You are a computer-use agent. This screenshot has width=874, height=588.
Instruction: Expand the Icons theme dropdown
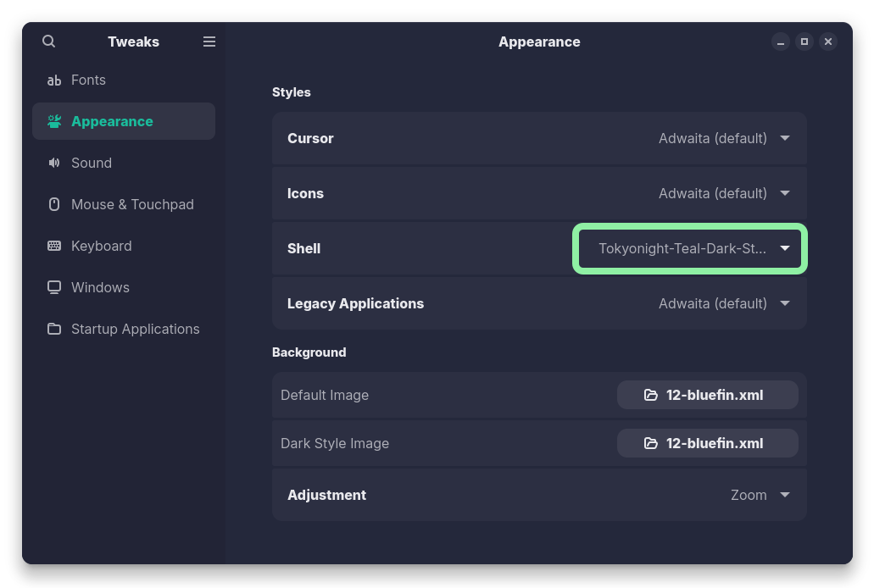click(x=724, y=193)
